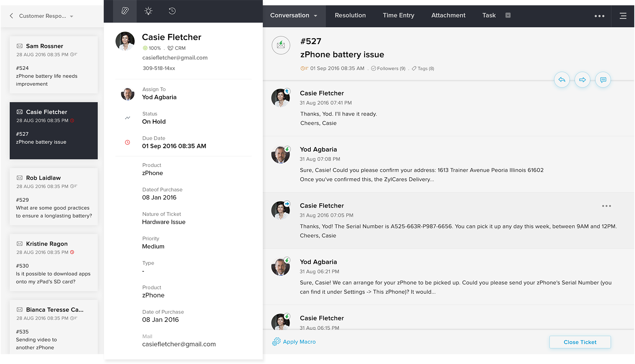Select the lightbulb suggestions icon

coord(148,11)
